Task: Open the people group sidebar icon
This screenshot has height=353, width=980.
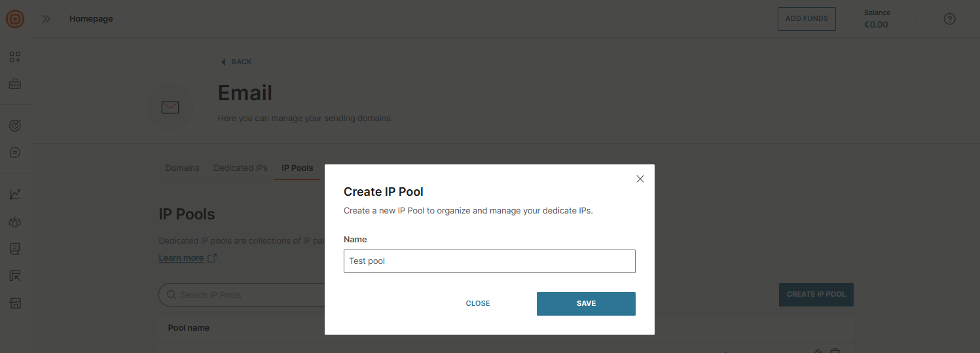Action: coord(15,222)
